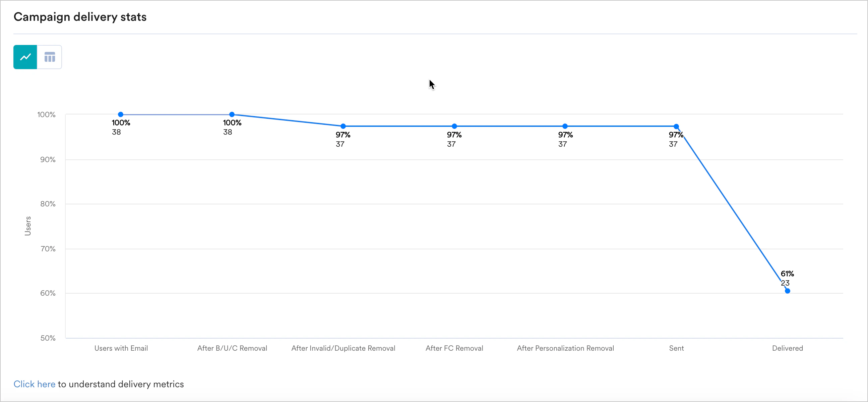868x402 pixels.
Task: Click the 100% gridline label on y-axis
Action: (x=46, y=114)
